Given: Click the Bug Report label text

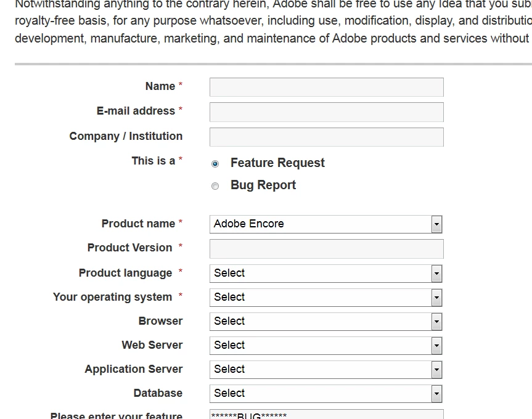Looking at the screenshot, I should click(x=263, y=185).
